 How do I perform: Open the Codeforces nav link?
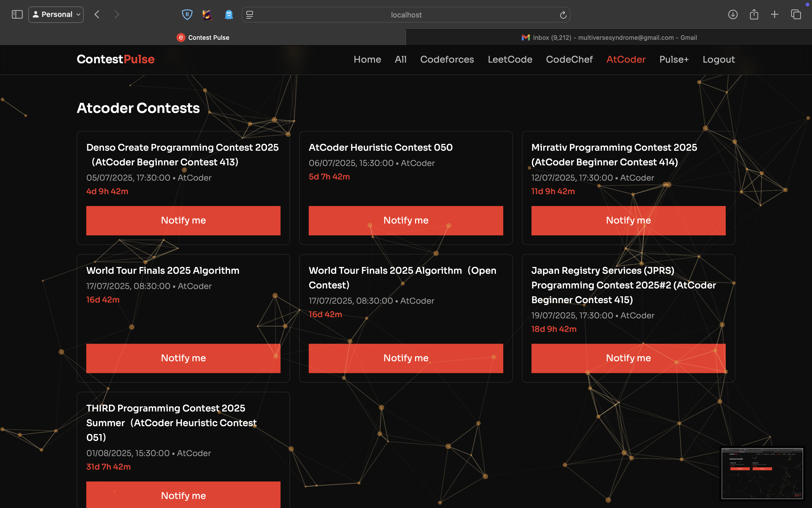[447, 60]
